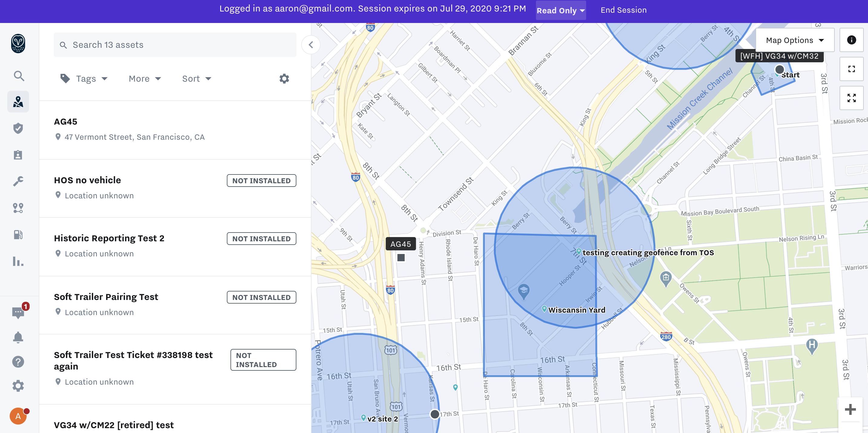Screen dimensions: 868x433
Task: Open asset list settings gear
Action: click(x=284, y=79)
